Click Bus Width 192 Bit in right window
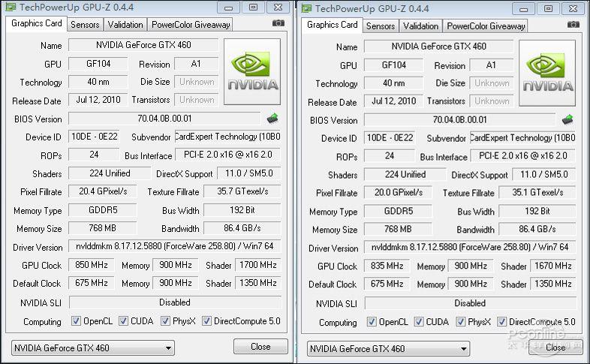Image resolution: width=590 pixels, height=364 pixels. click(x=537, y=211)
